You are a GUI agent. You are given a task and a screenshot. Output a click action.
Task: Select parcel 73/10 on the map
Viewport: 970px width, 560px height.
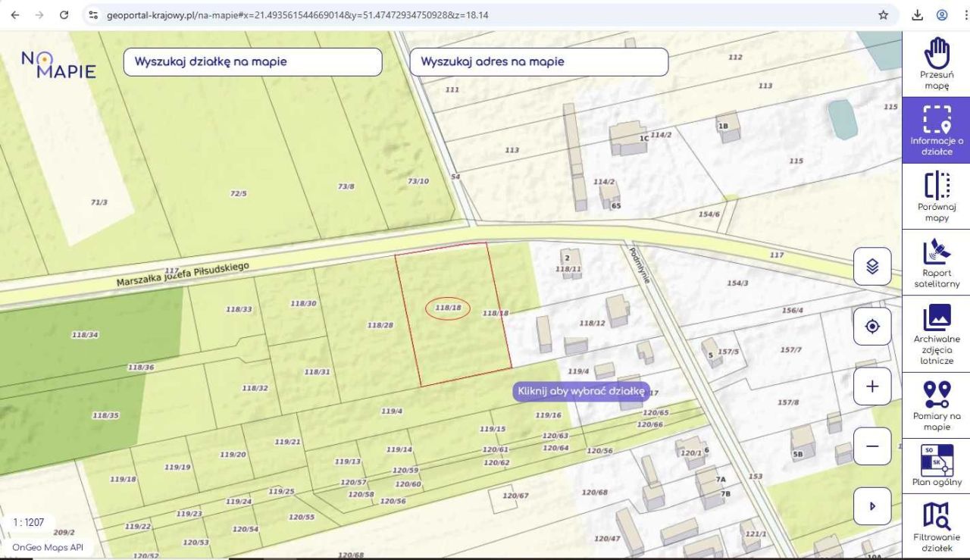pos(418,181)
